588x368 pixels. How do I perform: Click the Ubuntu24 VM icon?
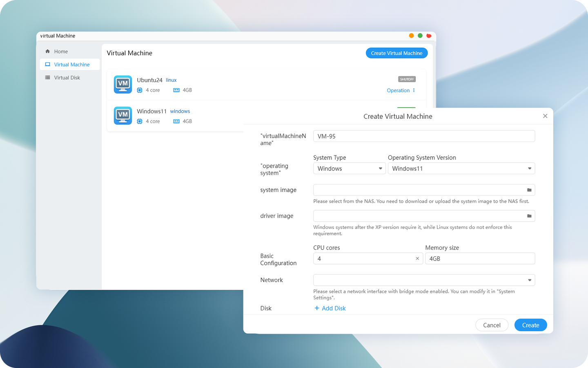(x=123, y=84)
